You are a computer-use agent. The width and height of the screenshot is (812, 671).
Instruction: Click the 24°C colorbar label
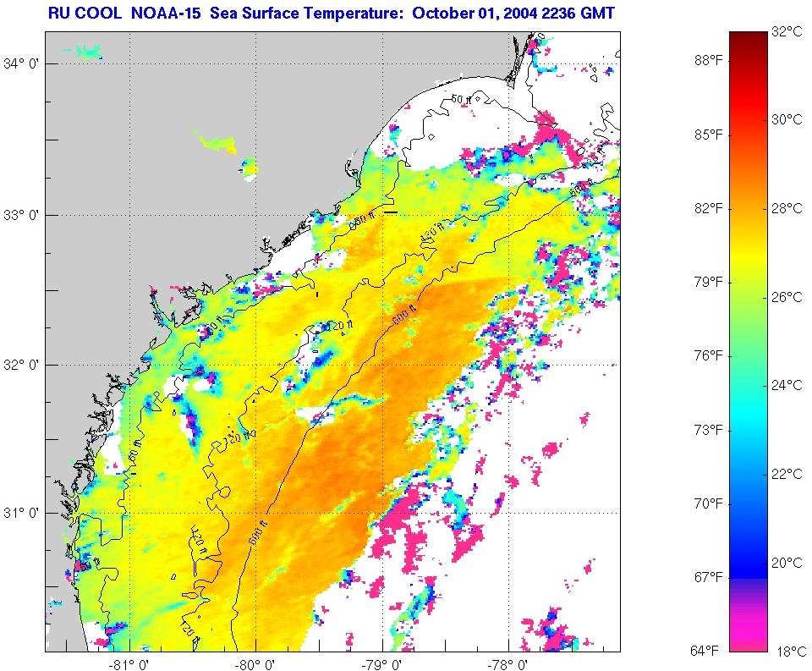[787, 385]
